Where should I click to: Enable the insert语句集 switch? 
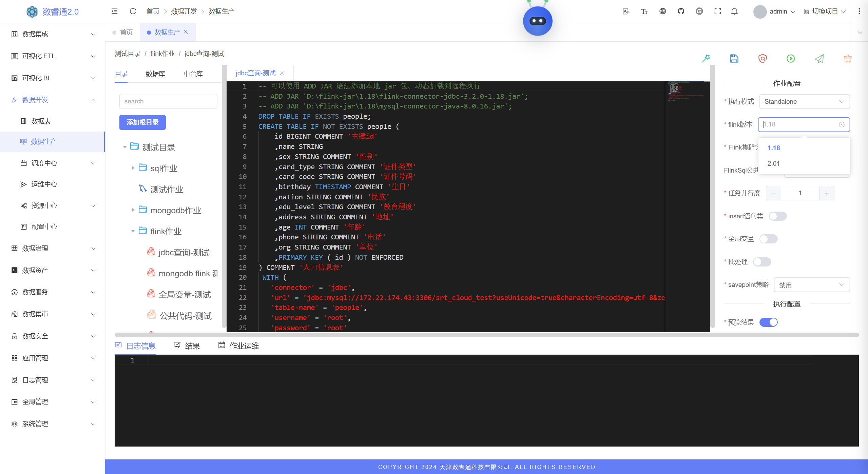pos(777,216)
